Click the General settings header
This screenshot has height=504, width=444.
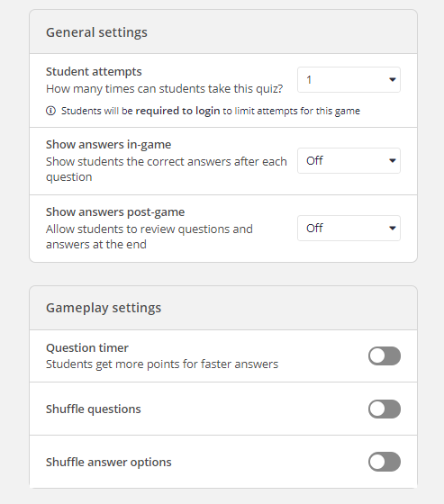(96, 32)
